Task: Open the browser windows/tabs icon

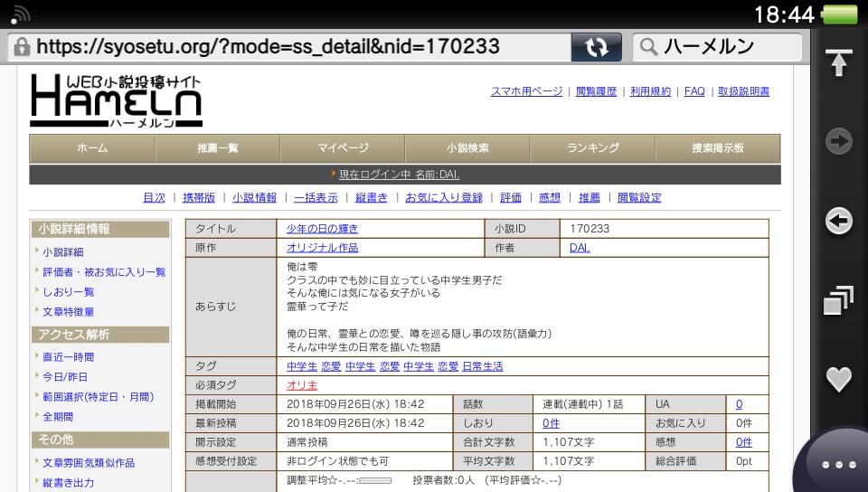Action: (x=838, y=300)
